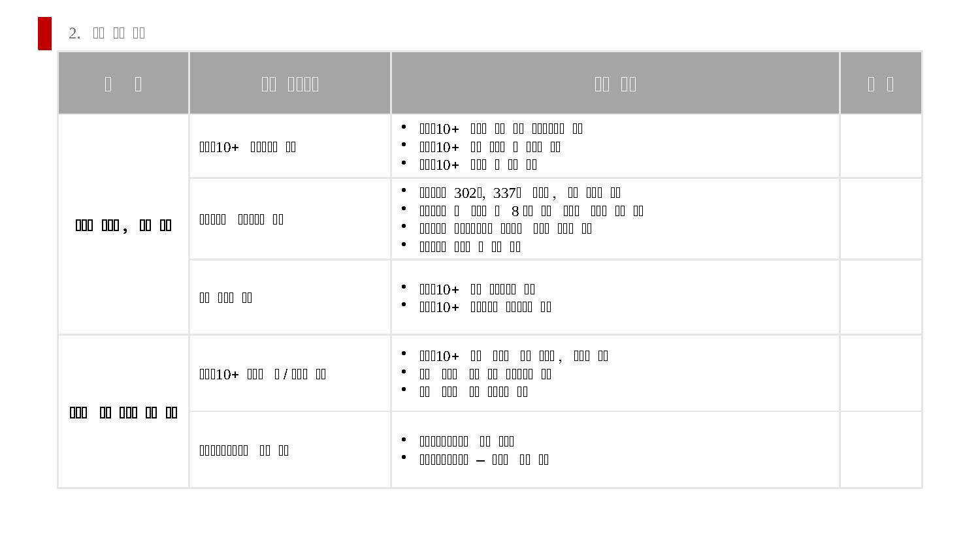Click the lower merged first-column category cell
Screen dimensions: 980x551
point(123,412)
